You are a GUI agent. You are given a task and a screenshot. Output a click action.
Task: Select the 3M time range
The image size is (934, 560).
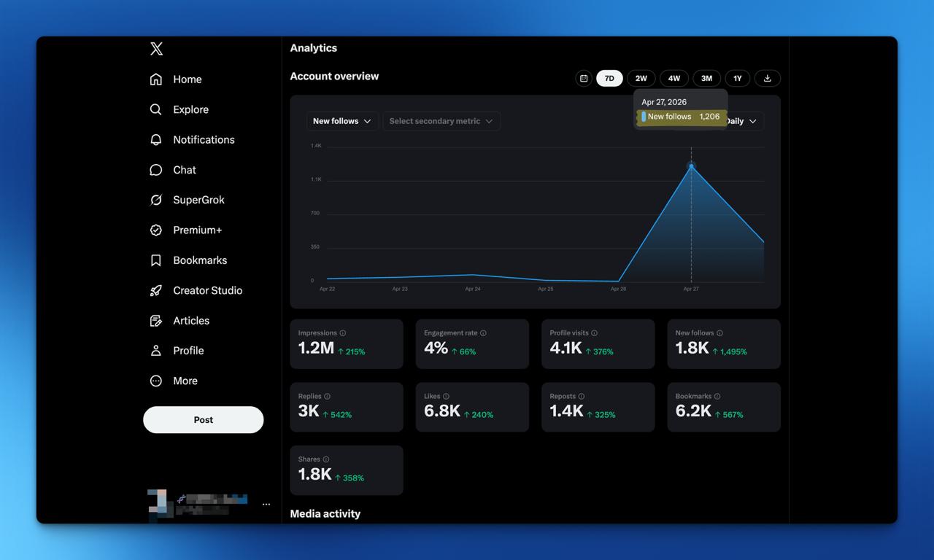(x=706, y=78)
